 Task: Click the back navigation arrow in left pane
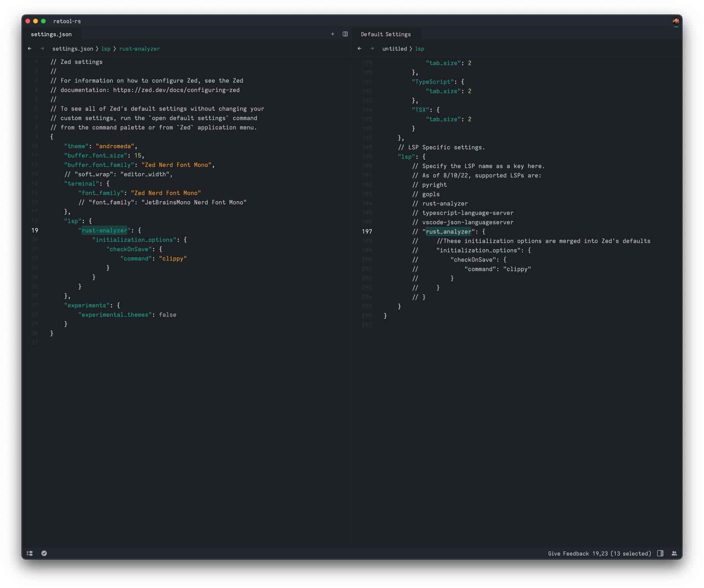pyautogui.click(x=30, y=48)
